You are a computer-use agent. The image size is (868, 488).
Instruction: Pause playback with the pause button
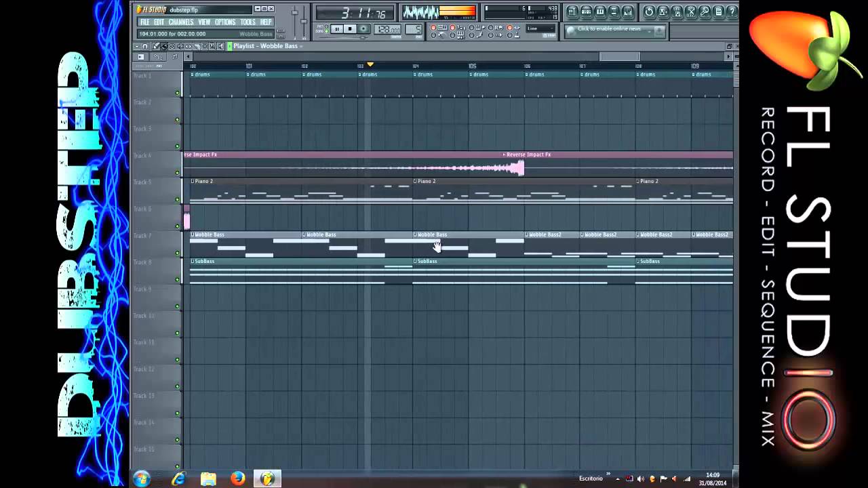(x=337, y=29)
